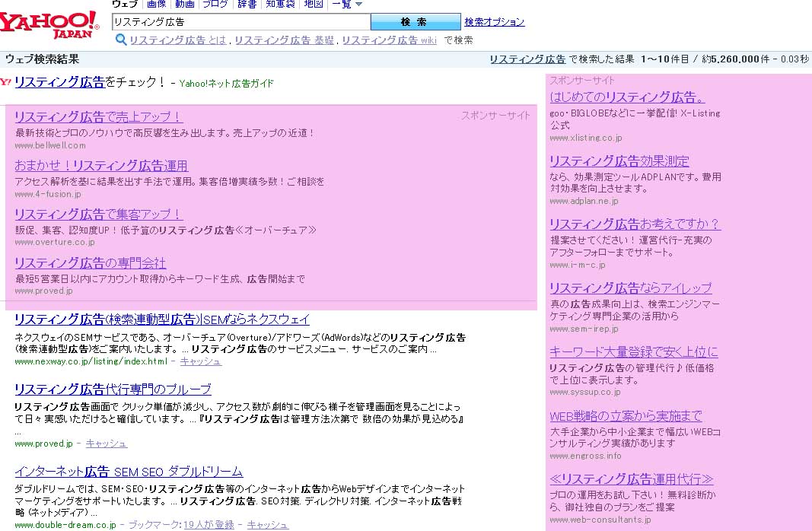Open the キャッシュ link for double-dream.co.jp

click(x=268, y=525)
